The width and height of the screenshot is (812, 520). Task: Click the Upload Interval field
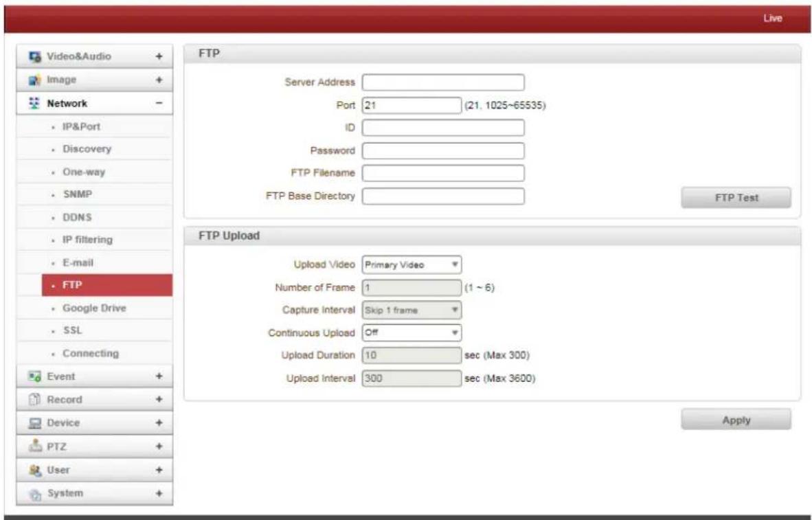pos(411,378)
